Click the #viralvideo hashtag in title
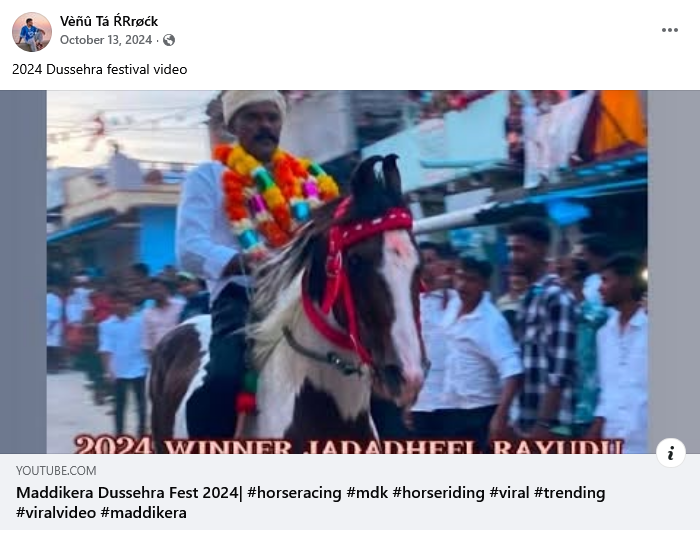Image resolution: width=700 pixels, height=534 pixels. point(56,513)
